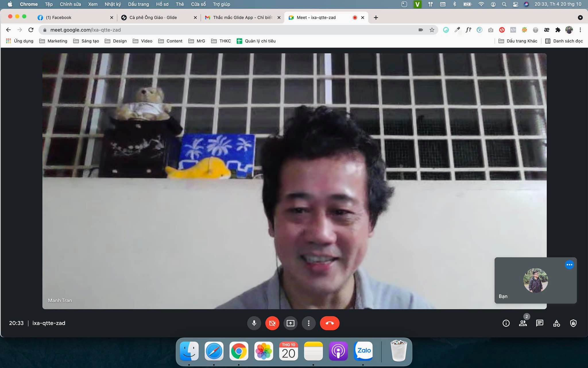This screenshot has height=368, width=588.
Task: Open the Wi-Fi status menu
Action: pos(481,4)
